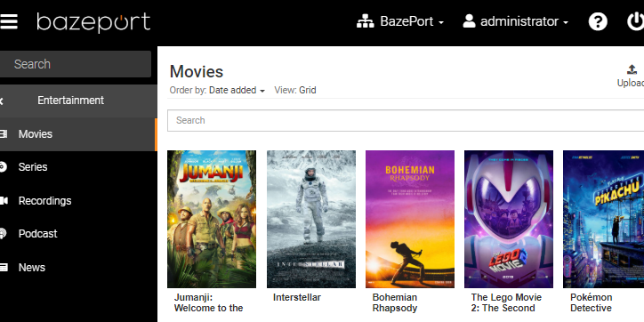Open the help question mark icon

click(598, 21)
